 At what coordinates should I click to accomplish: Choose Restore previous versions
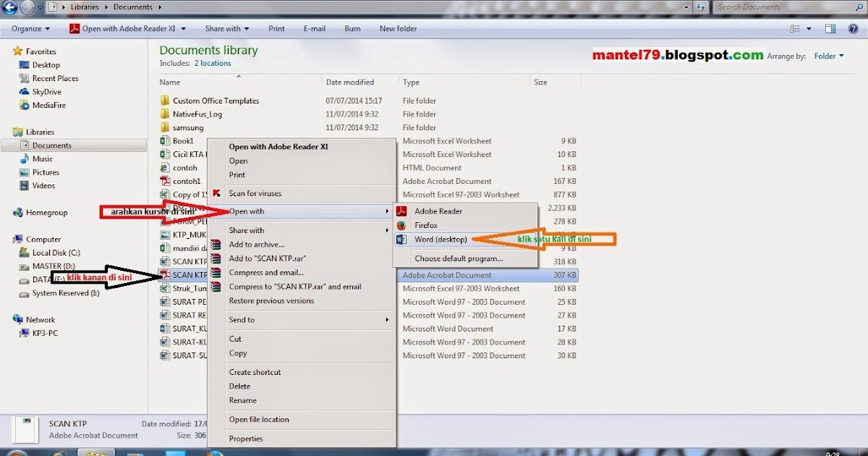click(x=271, y=301)
